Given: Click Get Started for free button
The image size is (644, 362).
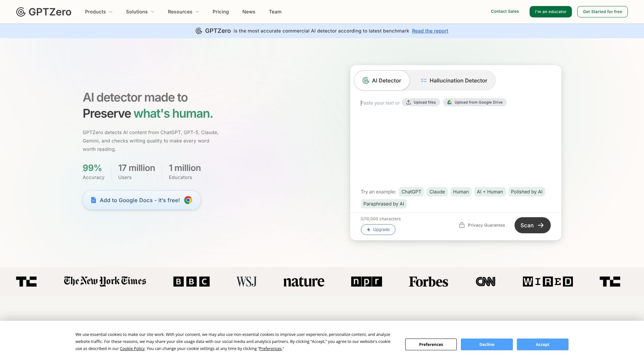Looking at the screenshot, I should (602, 12).
